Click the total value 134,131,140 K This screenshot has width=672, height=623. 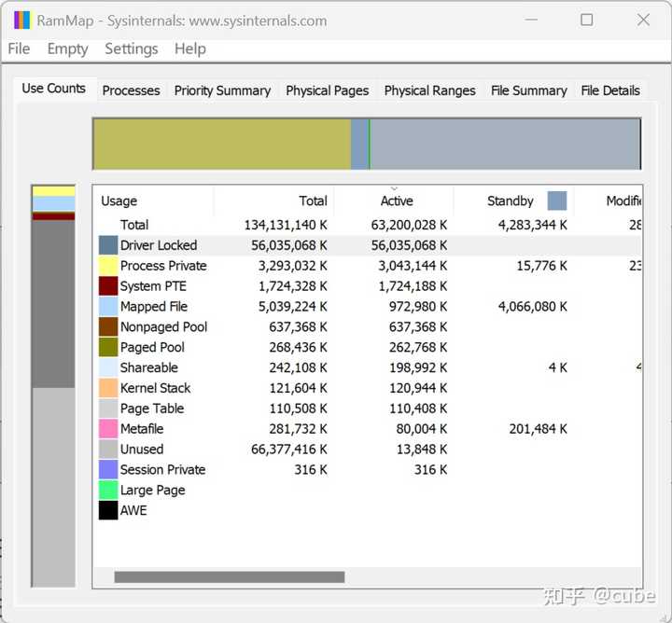[286, 225]
